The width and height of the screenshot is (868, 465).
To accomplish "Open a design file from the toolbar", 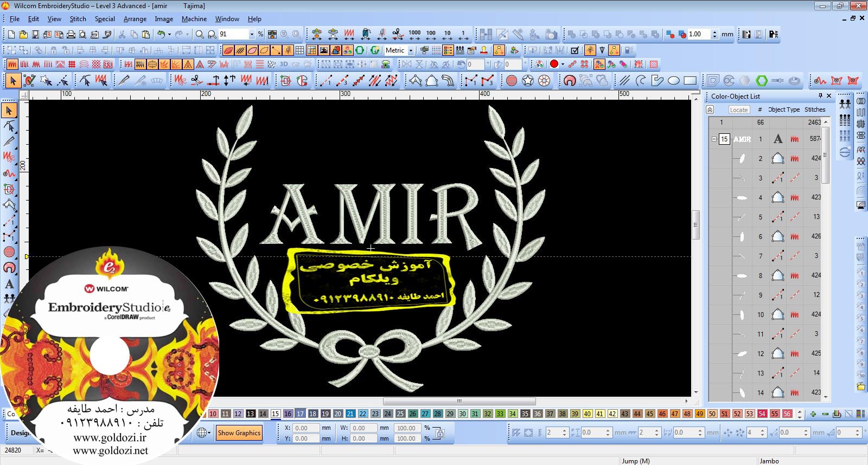I will (23, 34).
